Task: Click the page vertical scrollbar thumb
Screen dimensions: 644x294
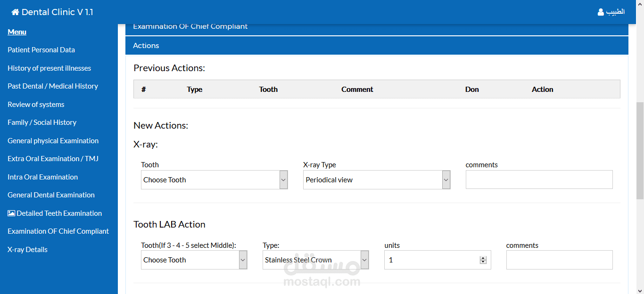Action: coord(640,151)
